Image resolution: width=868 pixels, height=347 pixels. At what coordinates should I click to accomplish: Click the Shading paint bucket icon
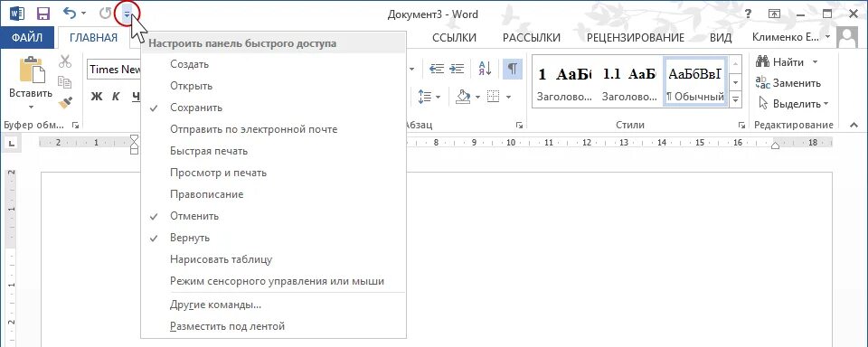tap(463, 97)
